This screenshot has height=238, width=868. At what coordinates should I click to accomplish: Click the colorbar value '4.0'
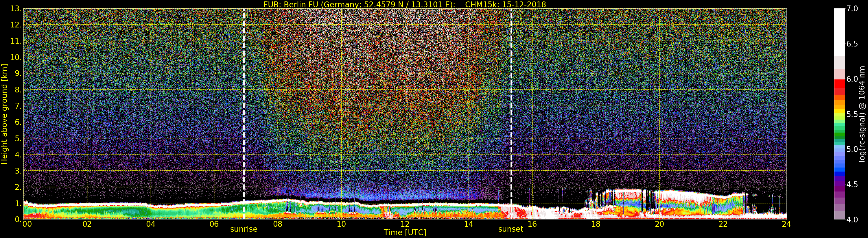(852, 220)
